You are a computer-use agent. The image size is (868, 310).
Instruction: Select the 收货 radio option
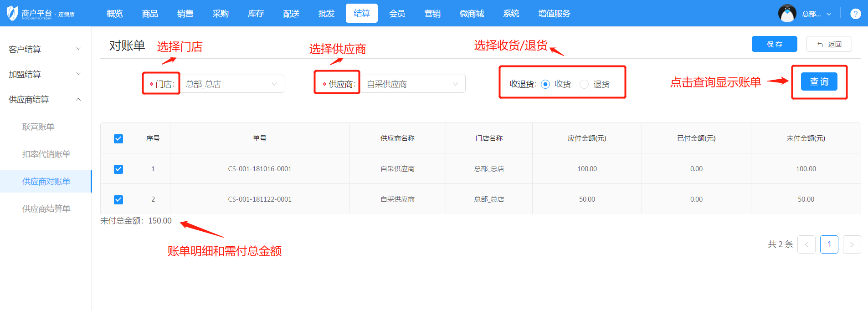545,84
